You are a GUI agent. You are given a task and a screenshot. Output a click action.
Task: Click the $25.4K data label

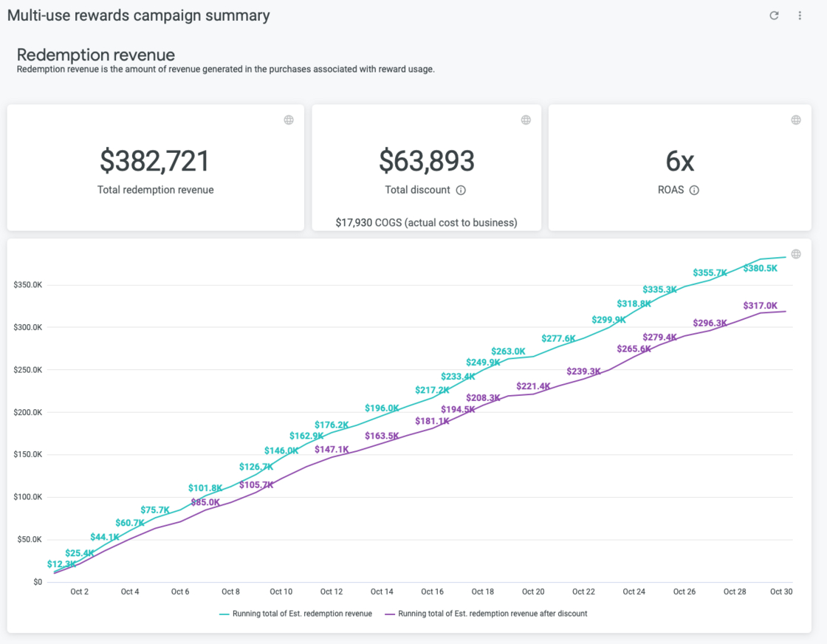(80, 553)
